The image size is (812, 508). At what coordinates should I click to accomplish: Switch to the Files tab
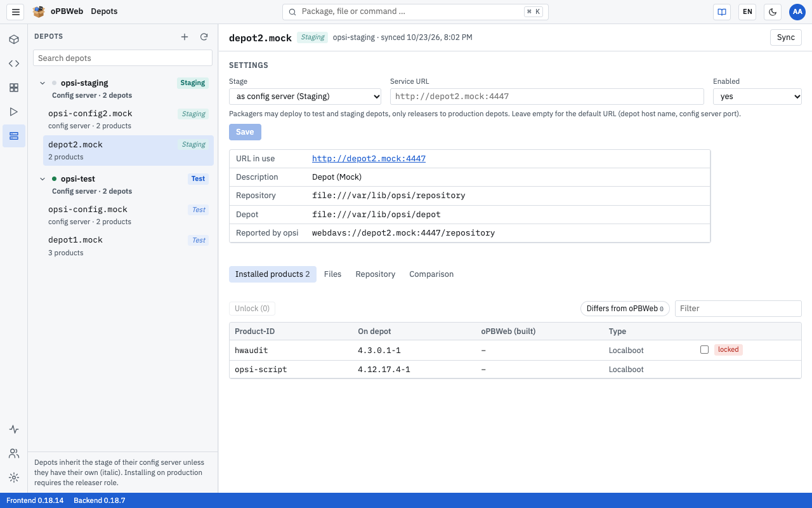coord(332,274)
